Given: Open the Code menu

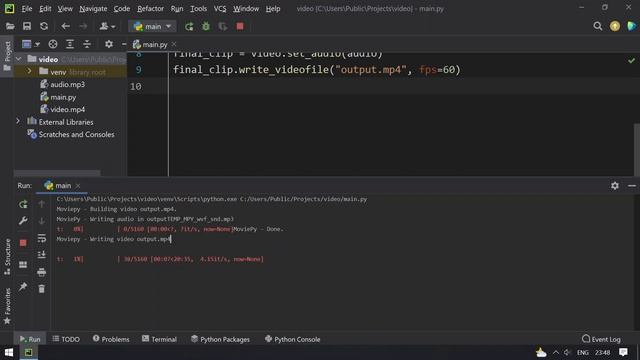Looking at the screenshot, I should coord(122,9).
